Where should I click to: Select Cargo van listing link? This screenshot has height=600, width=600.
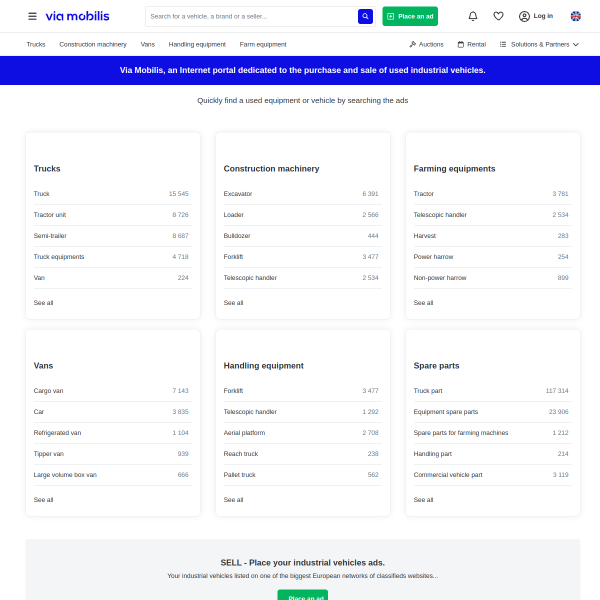48,391
